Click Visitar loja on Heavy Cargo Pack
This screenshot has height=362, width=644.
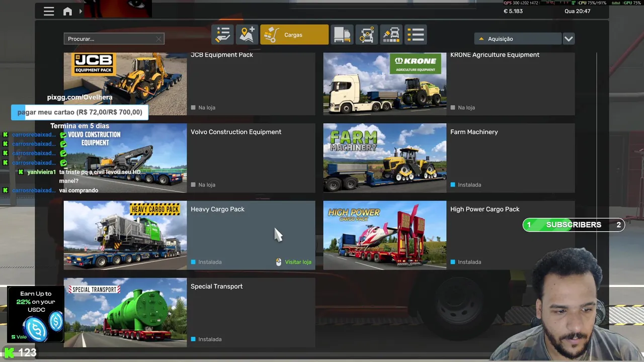point(298,262)
